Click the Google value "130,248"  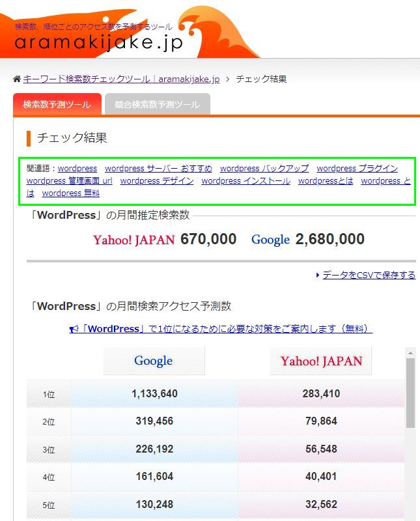click(x=154, y=504)
